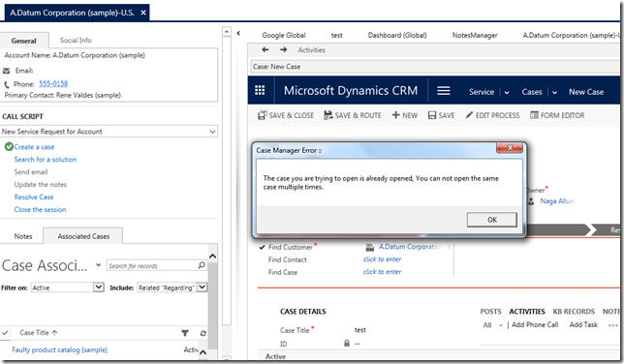The image size is (624, 364).
Task: Click the more options ellipsis in Activities
Action: point(613,325)
